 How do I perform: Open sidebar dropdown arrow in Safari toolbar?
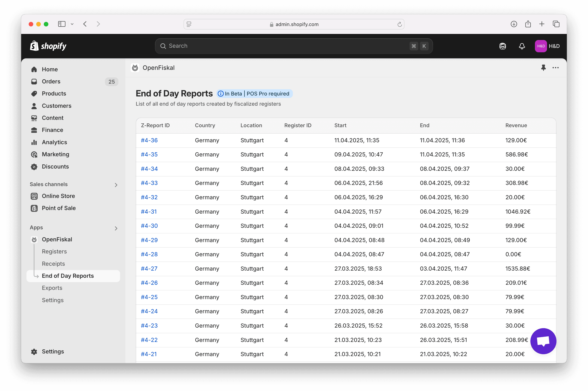(72, 24)
